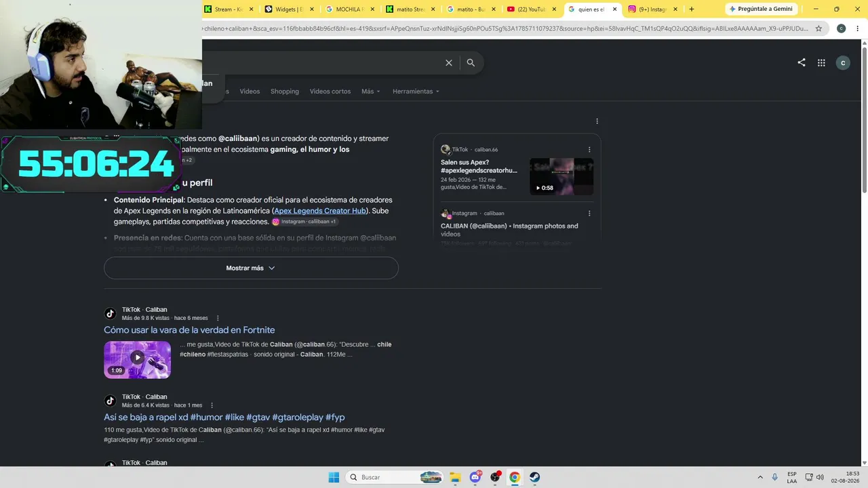Click the Pregúntale a Gemini button
The image size is (868, 488).
[760, 9]
